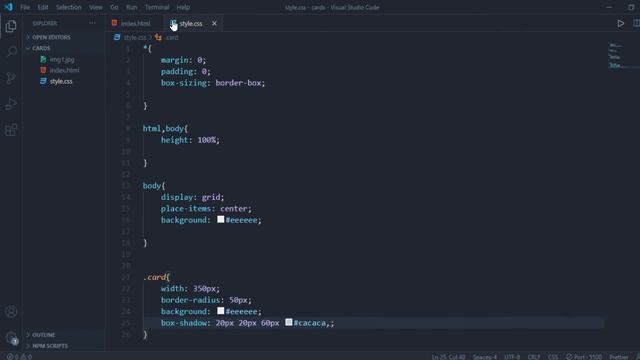Open the Accounts icon in activity bar
640x360 pixels.
point(11,311)
